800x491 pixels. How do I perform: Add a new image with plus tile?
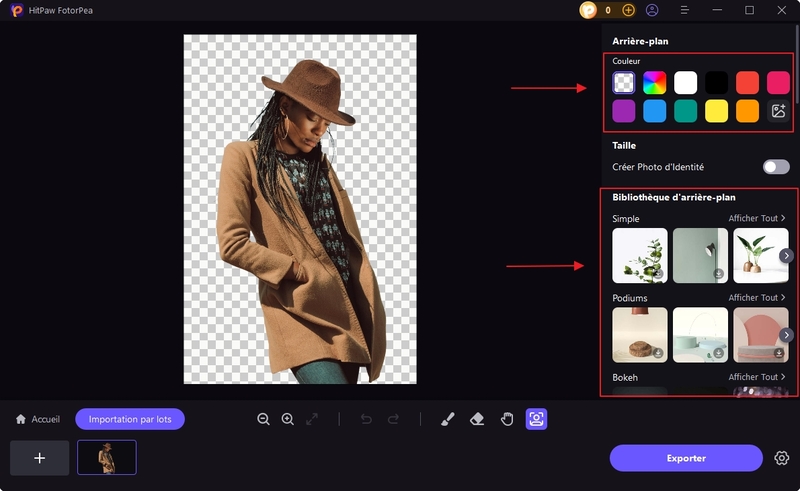point(40,457)
